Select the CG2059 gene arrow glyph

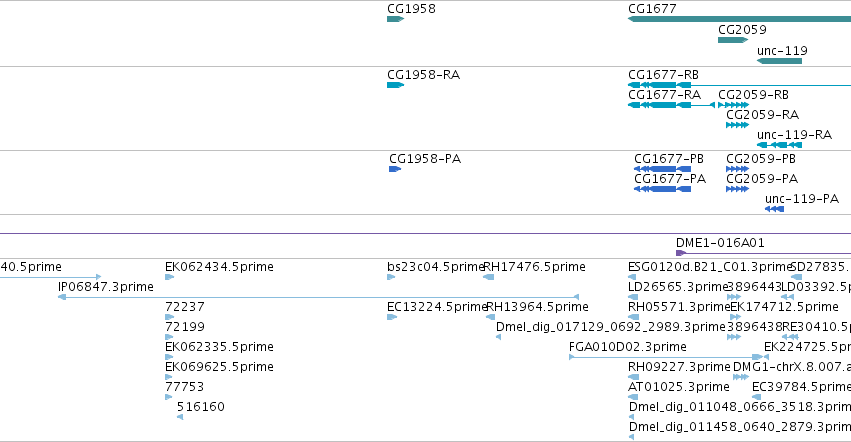tap(733, 40)
